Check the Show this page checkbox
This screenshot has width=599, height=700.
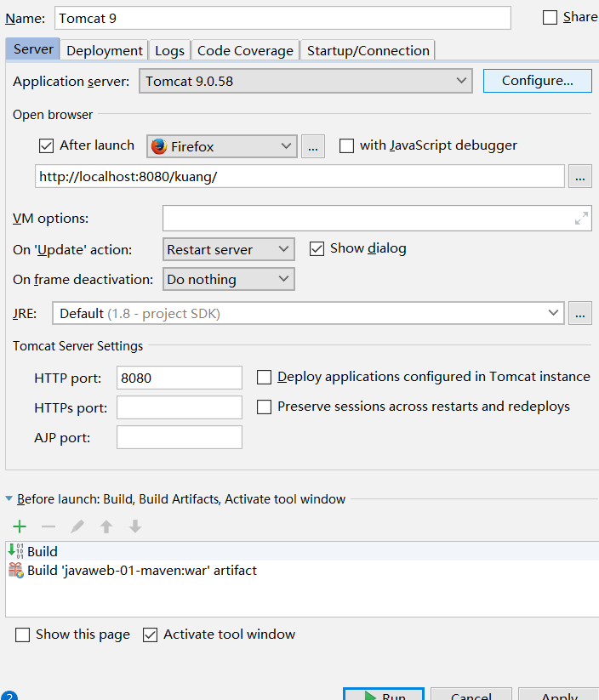pyautogui.click(x=22, y=635)
